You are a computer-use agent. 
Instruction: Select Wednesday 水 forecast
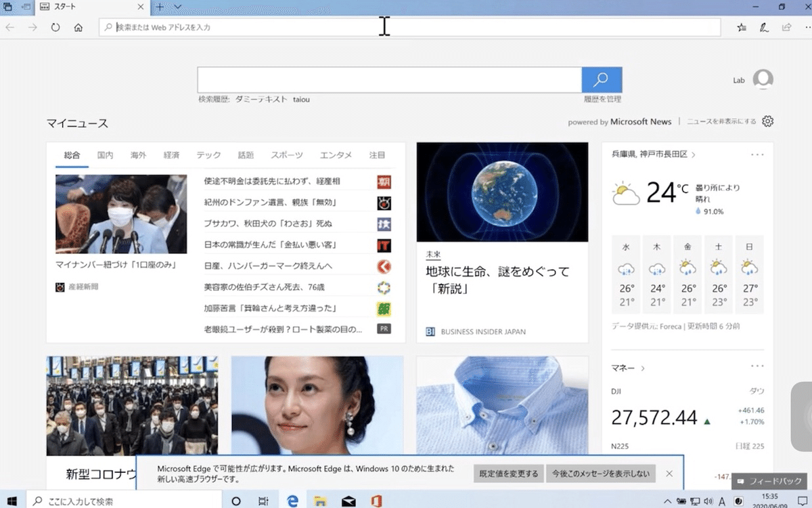pos(626,274)
